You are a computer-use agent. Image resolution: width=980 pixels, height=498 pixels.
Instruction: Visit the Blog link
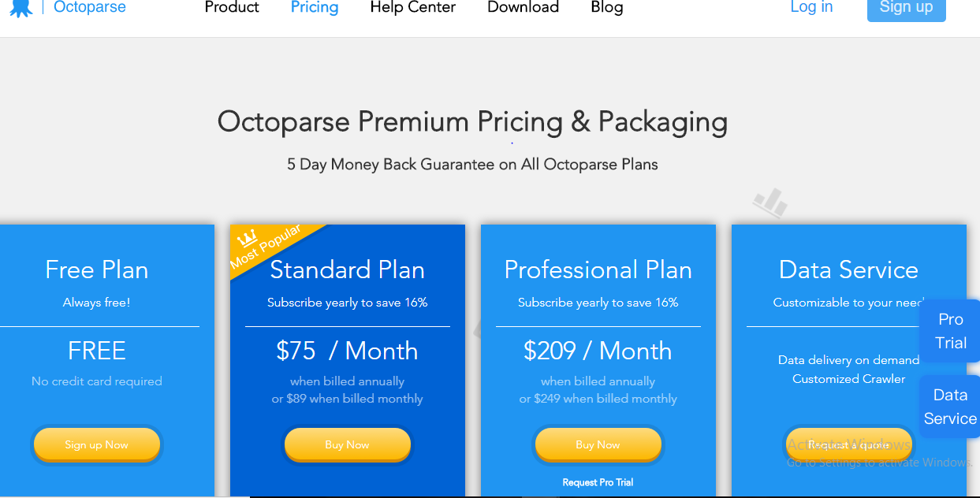point(607,7)
